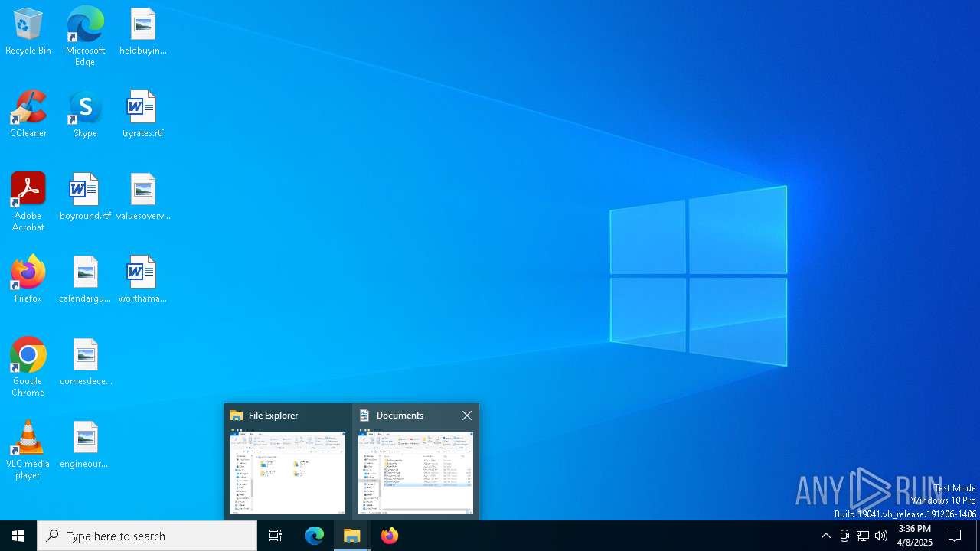Viewport: 980px width, 551px height.
Task: Select the comesdece image file icon
Action: point(85,363)
